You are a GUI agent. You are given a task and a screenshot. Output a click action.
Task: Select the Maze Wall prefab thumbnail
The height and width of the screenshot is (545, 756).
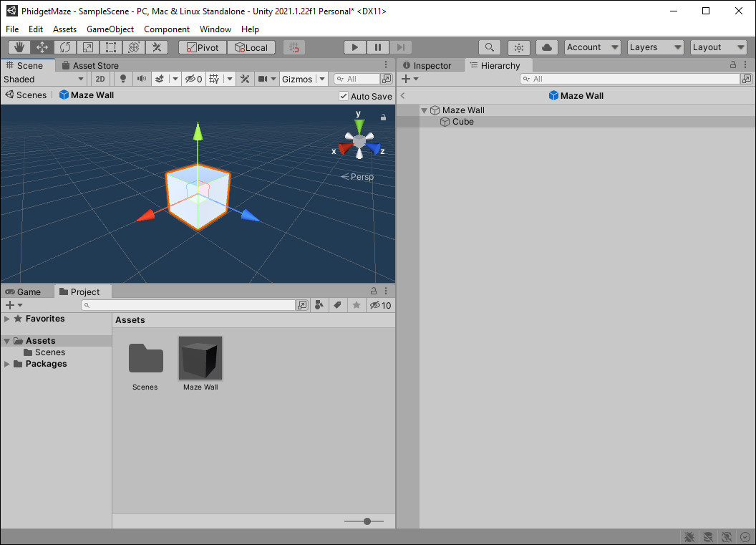[x=200, y=358]
